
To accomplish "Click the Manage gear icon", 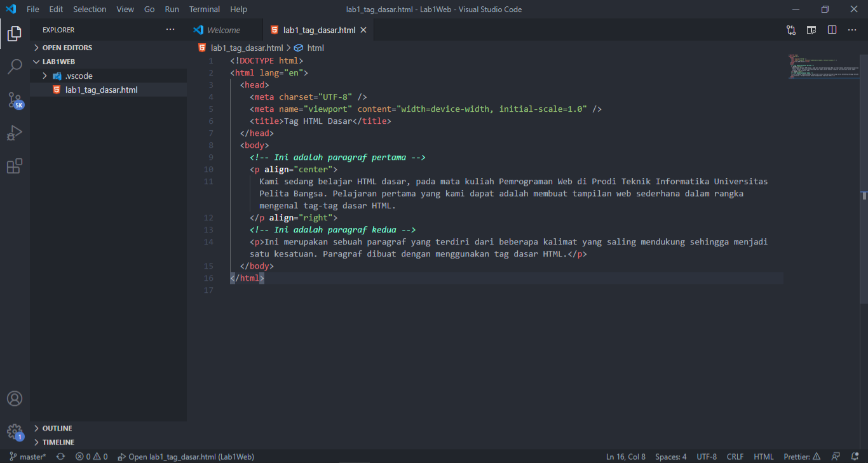I will (x=15, y=431).
